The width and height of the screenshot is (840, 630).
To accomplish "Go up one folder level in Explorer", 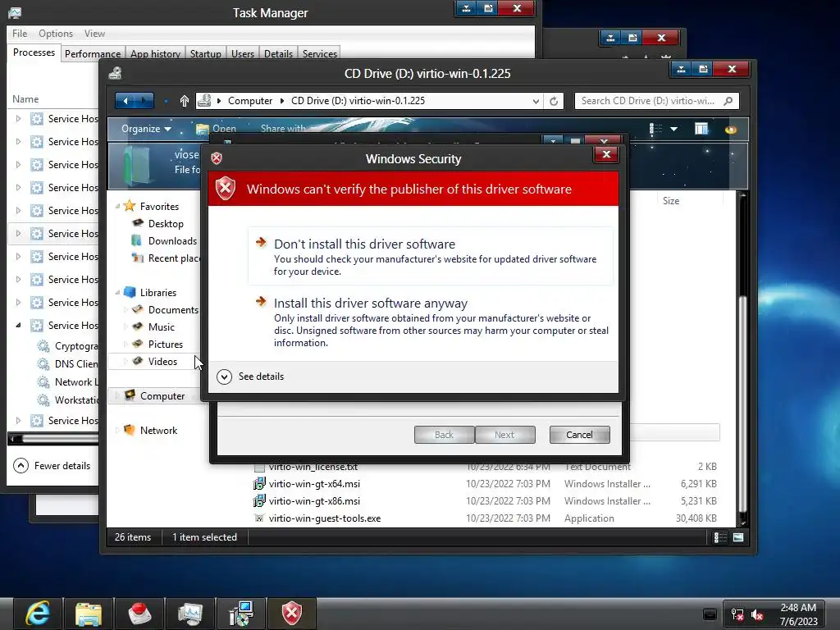I will tap(185, 101).
